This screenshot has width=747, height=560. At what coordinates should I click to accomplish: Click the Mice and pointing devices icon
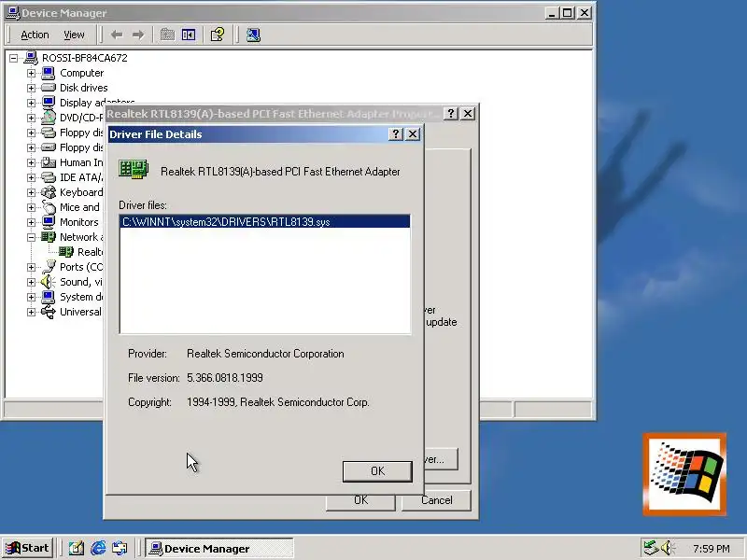point(49,207)
